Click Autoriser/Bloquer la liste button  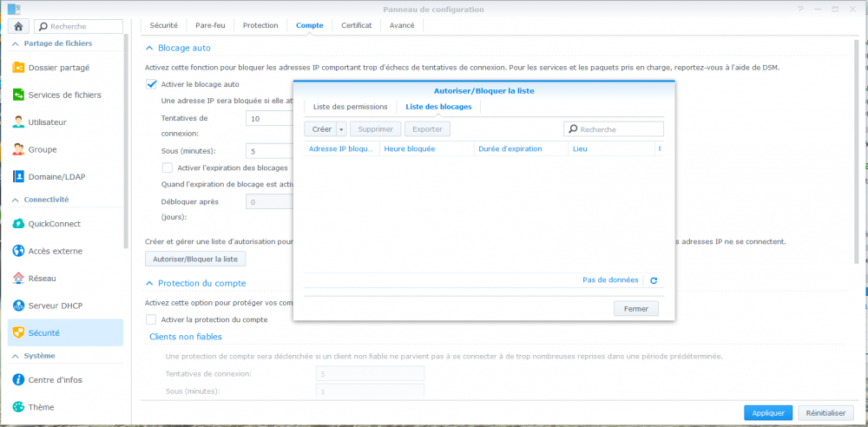click(195, 259)
